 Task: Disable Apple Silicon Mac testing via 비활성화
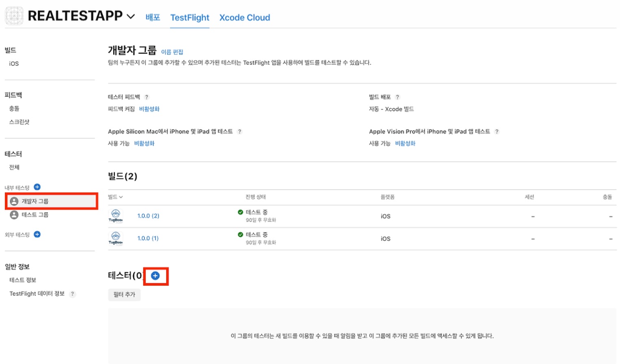coord(144,143)
